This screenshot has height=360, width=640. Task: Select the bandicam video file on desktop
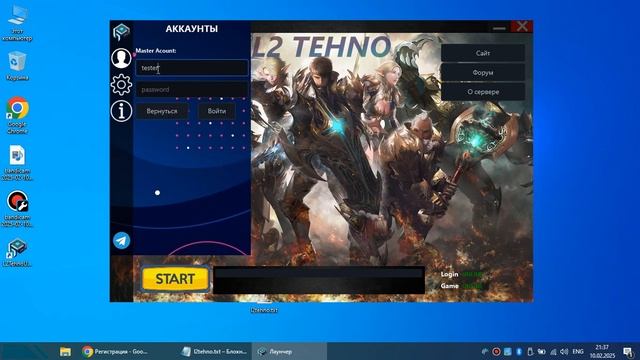(x=17, y=163)
